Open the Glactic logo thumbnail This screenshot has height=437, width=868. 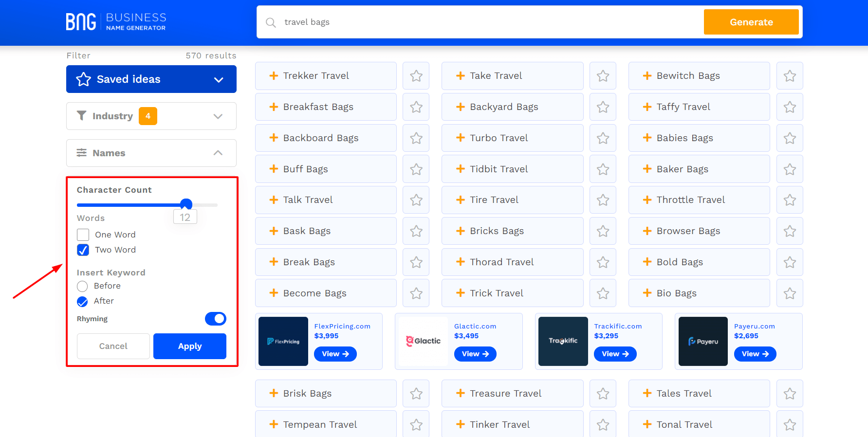[423, 342]
